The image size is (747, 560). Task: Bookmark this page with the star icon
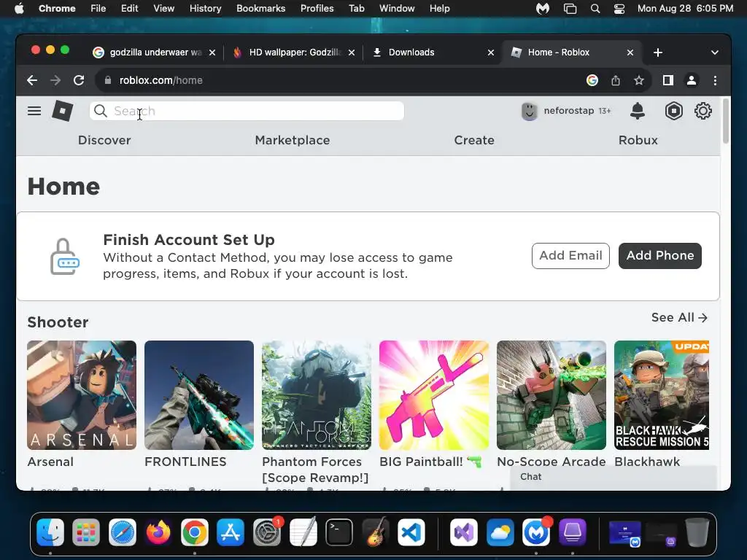[639, 80]
